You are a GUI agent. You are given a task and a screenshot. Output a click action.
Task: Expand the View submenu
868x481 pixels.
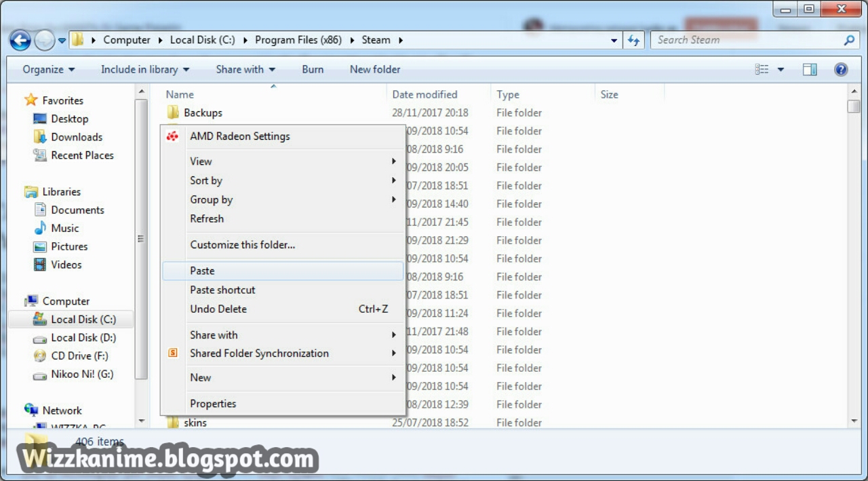click(283, 161)
